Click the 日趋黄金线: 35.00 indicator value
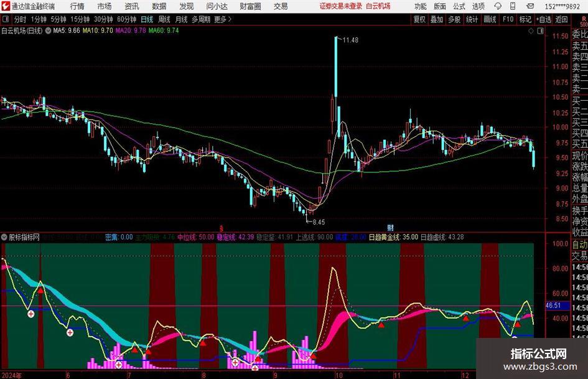588x379 pixels. point(393,237)
